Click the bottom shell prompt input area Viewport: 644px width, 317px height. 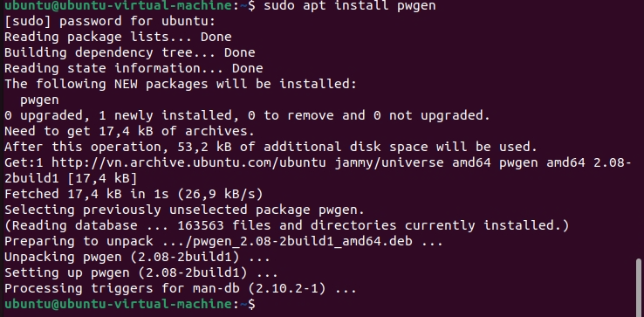[x=448, y=304]
